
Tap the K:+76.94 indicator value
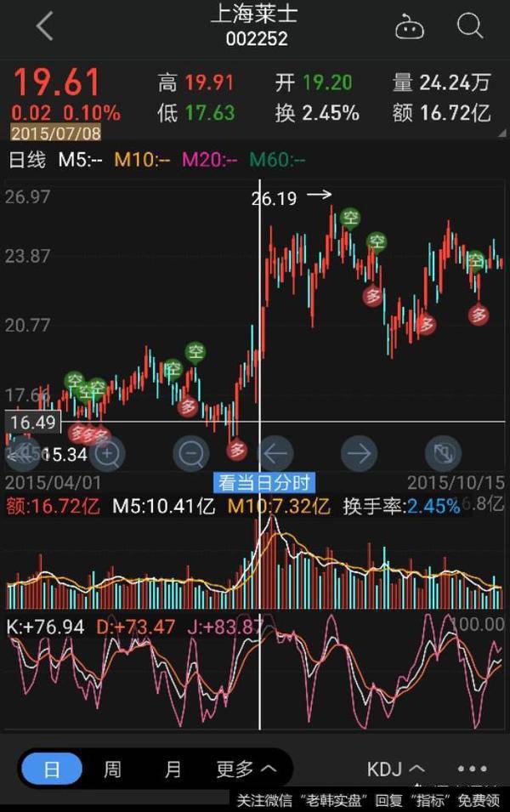pos(46,627)
